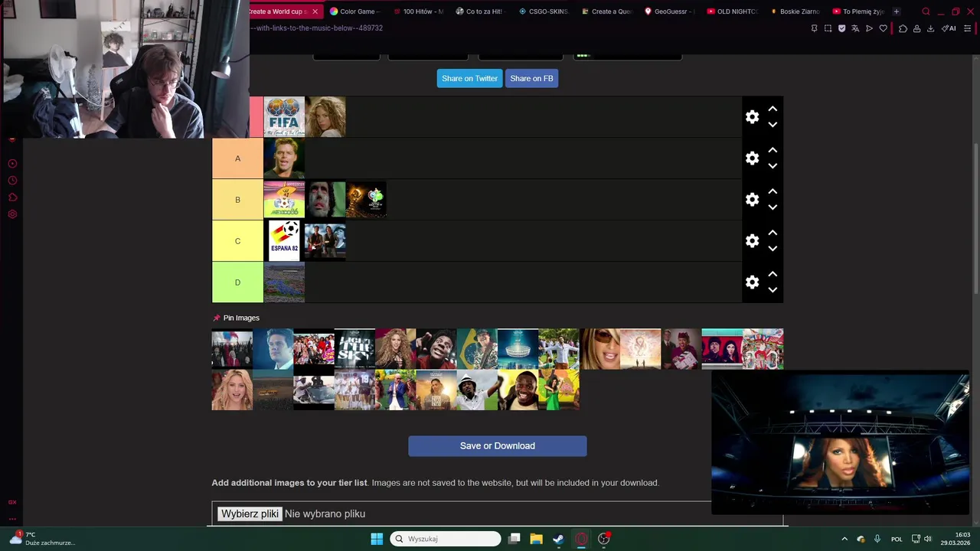Screen dimensions: 980x551
Task: Click the picture-in-picture video popup
Action: (840, 443)
